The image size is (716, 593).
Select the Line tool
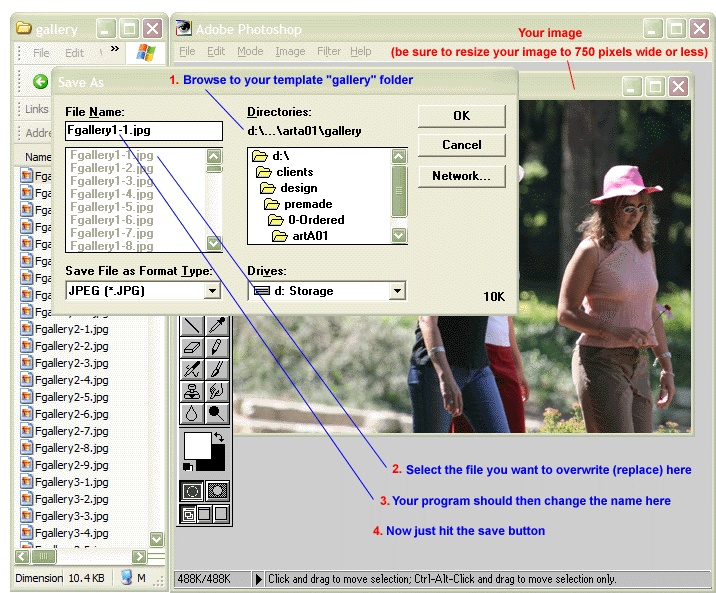click(x=192, y=326)
